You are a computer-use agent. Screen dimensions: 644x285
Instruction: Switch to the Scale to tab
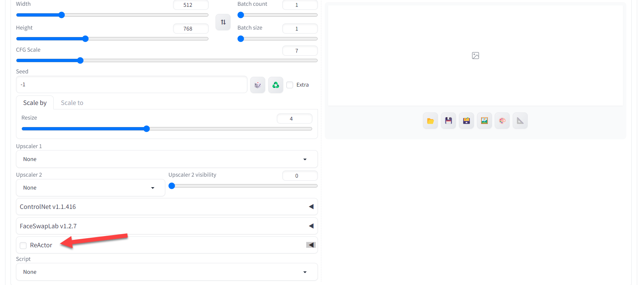[72, 103]
